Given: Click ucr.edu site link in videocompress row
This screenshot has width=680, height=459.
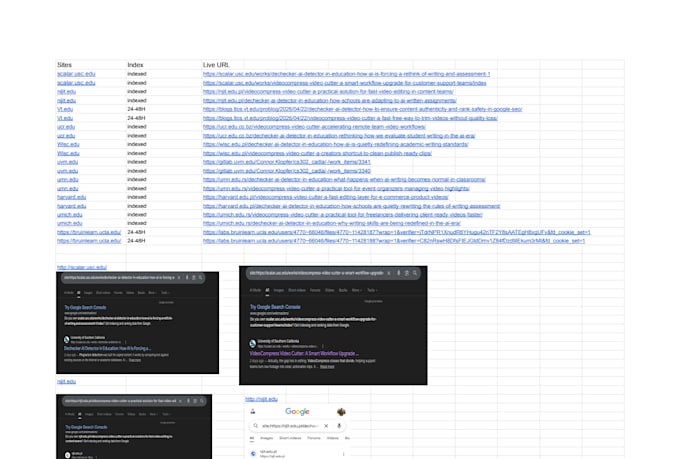Looking at the screenshot, I should coord(66,127).
